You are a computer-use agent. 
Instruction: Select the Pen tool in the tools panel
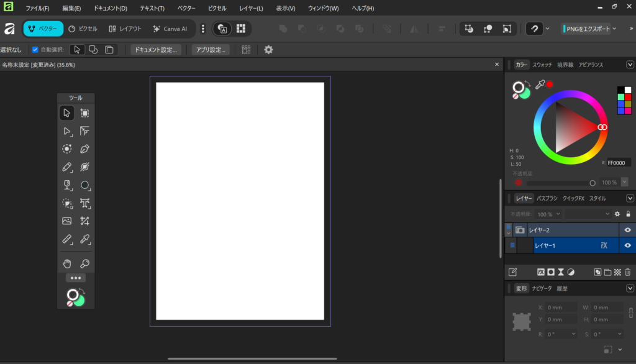tap(85, 149)
